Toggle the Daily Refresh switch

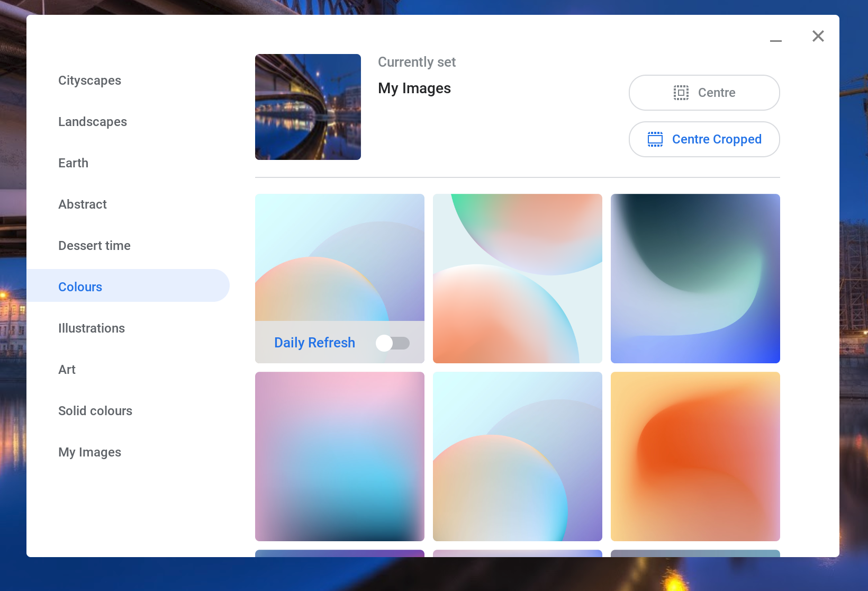click(393, 343)
